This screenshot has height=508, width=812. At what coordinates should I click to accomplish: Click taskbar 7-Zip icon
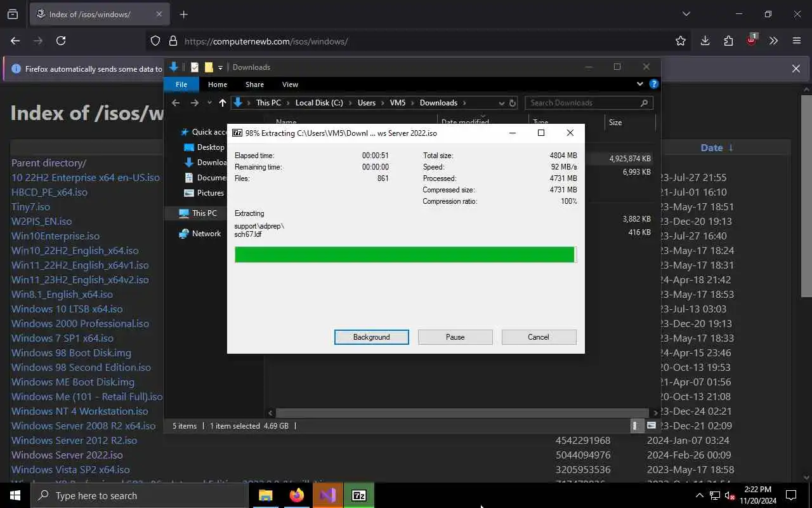click(359, 495)
